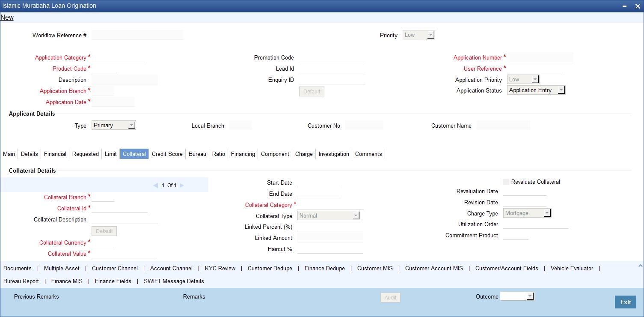This screenshot has width=644, height=317.
Task: Click the Default button under Enquiry ID
Action: 312,92
